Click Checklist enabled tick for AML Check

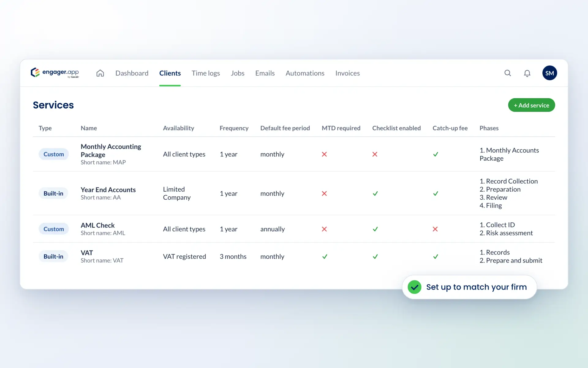click(375, 229)
